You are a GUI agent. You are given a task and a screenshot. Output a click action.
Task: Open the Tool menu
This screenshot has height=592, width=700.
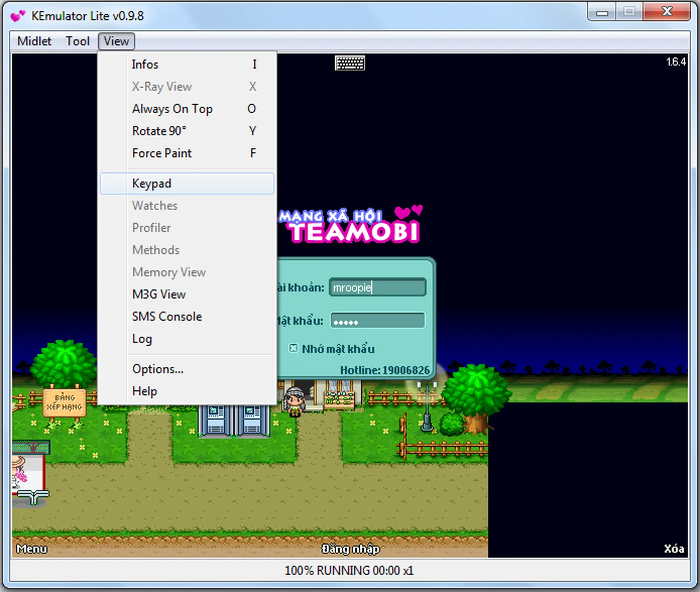click(77, 41)
